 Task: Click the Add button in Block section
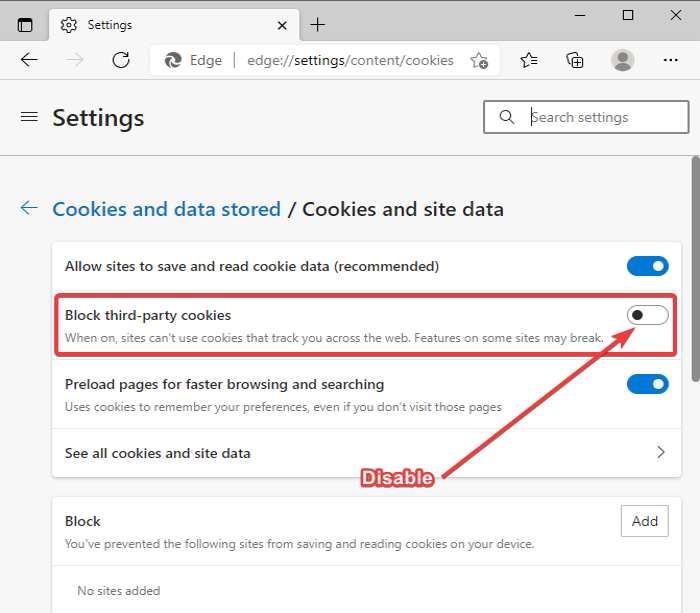[644, 521]
